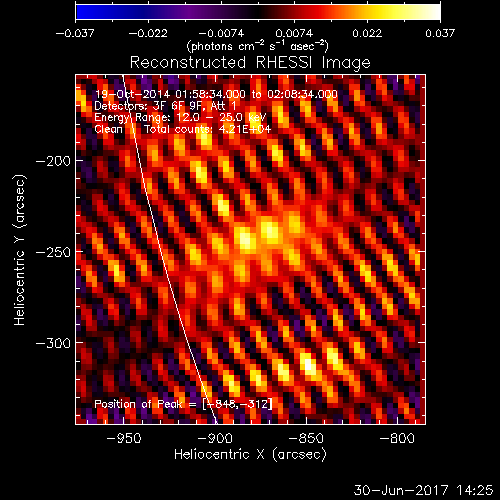The width and height of the screenshot is (500, 500).
Task: Click the colorbar maximum value 0.037
Action: (x=440, y=33)
